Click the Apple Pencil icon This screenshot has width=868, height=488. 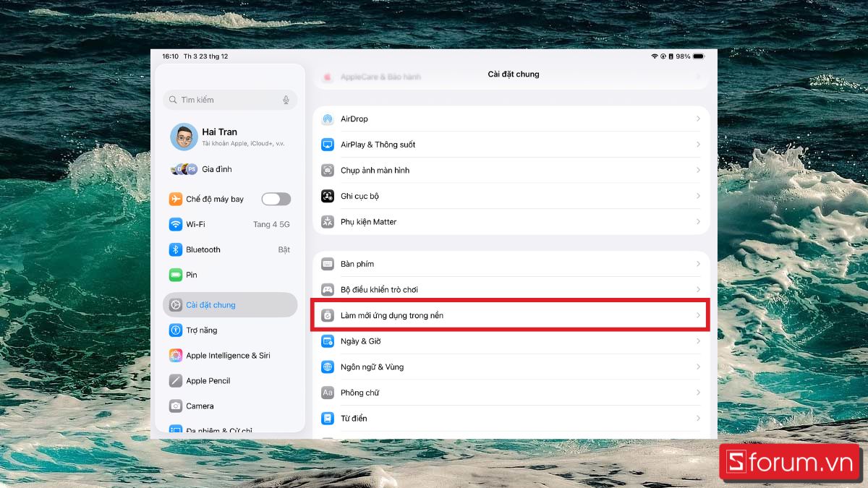click(x=176, y=381)
